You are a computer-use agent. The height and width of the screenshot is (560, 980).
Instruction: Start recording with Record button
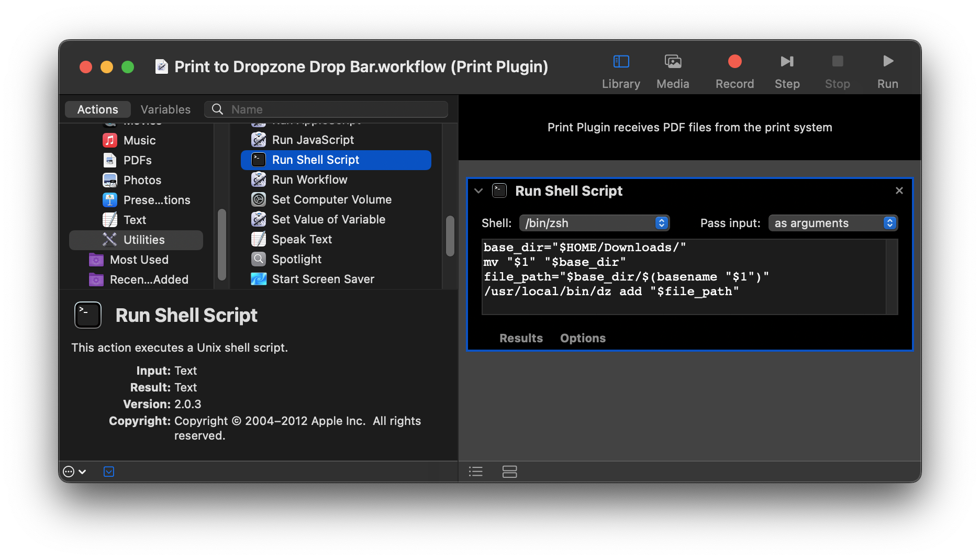click(734, 72)
